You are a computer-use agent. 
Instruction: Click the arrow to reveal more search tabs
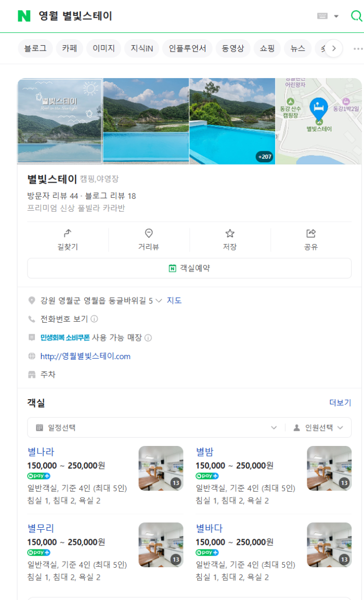[x=334, y=48]
